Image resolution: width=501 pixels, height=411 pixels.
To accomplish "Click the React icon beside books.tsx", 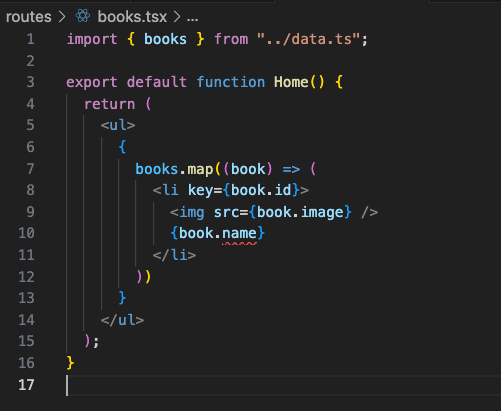I will [x=83, y=16].
